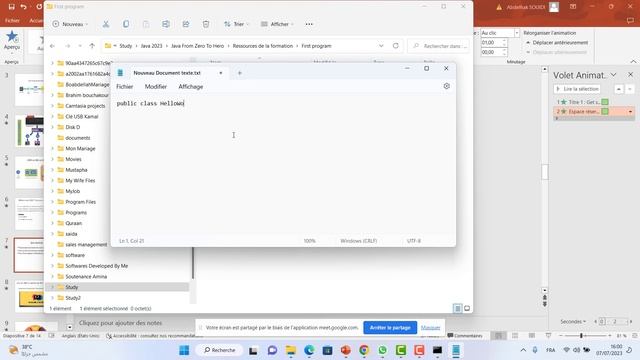Open the Nouveau dropdown in File Explorer
This screenshot has width=640, height=360.
click(x=70, y=24)
